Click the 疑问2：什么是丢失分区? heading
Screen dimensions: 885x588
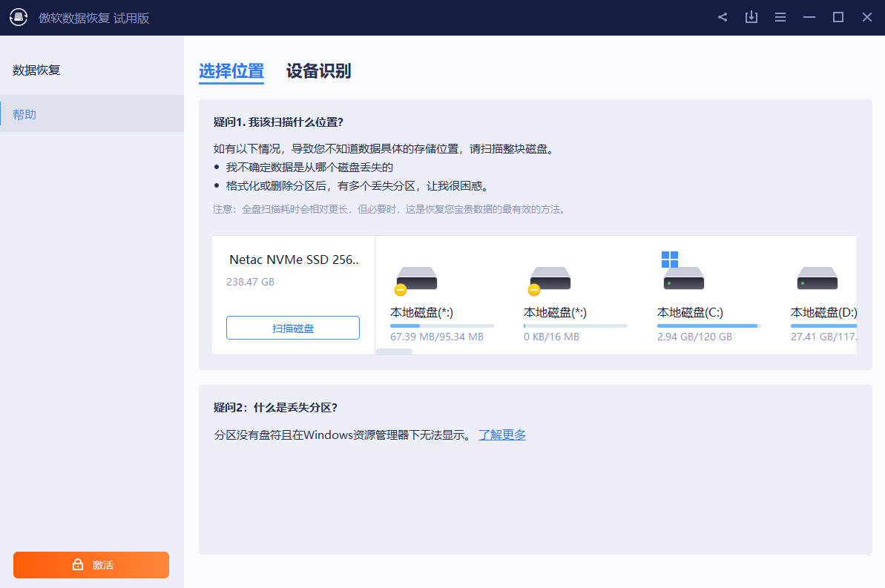[x=275, y=407]
